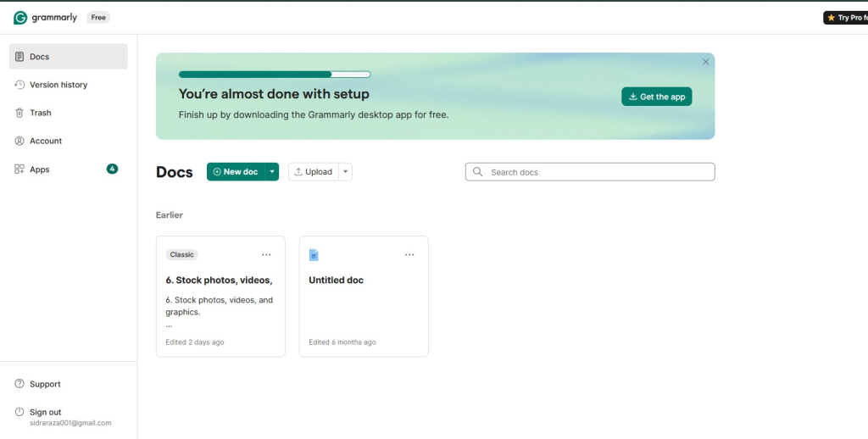Click the setup progress bar
The height and width of the screenshot is (439, 868).
275,75
